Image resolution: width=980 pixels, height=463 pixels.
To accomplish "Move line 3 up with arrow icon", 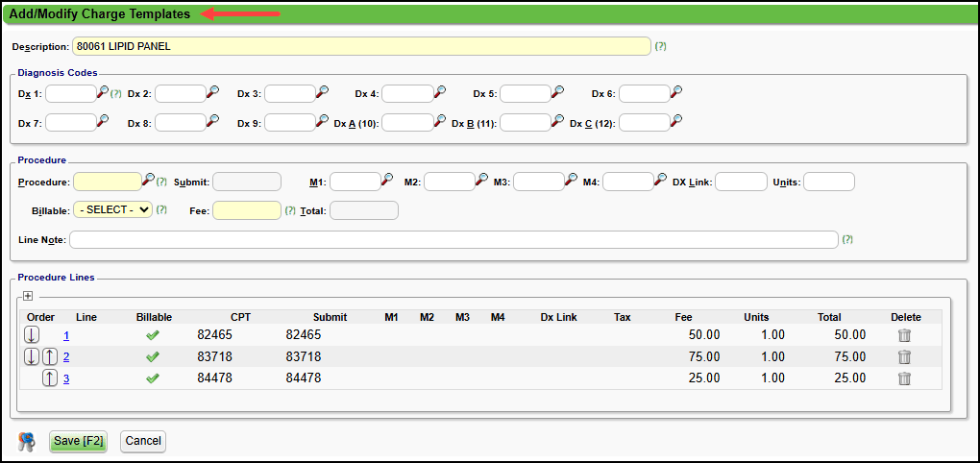I will coord(49,378).
